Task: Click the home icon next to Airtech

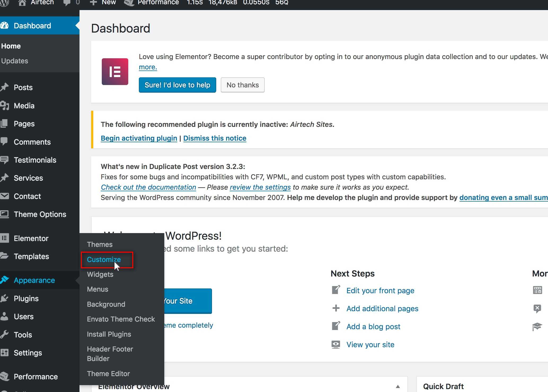Action: pyautogui.click(x=22, y=3)
